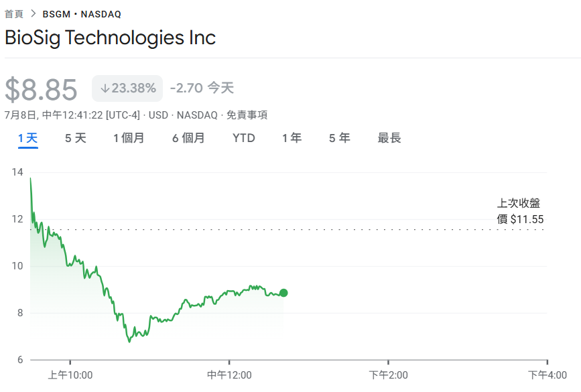Click the down-arrow icon in percent badge
The image size is (581, 392).
coord(105,88)
